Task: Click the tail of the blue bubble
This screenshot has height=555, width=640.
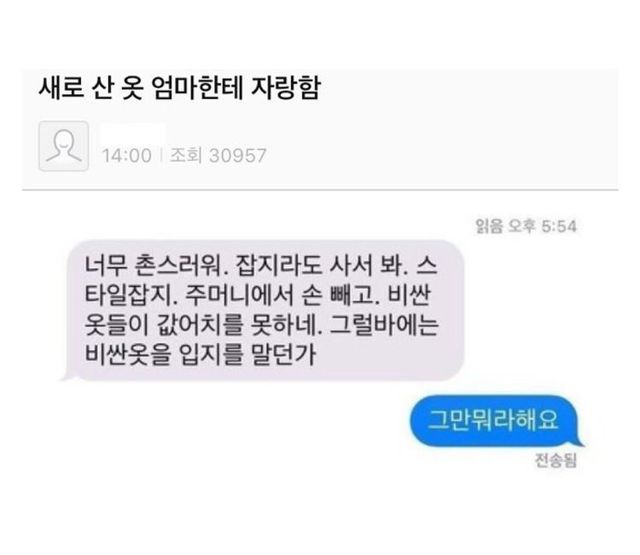Action: [579, 441]
